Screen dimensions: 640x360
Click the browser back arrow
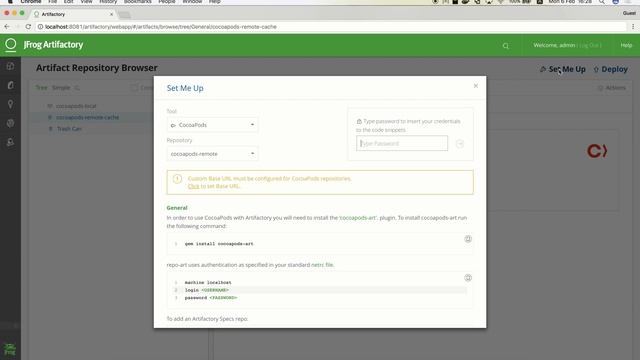tap(7, 27)
